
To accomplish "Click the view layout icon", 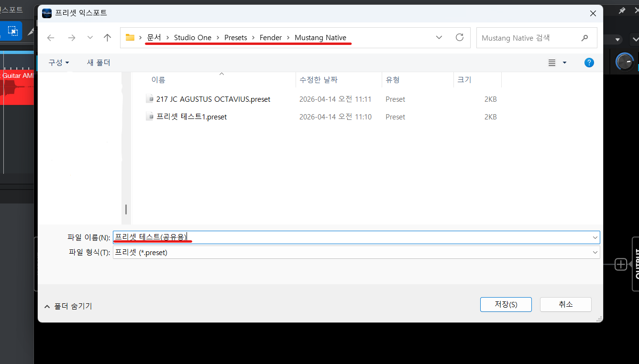I will pyautogui.click(x=552, y=63).
